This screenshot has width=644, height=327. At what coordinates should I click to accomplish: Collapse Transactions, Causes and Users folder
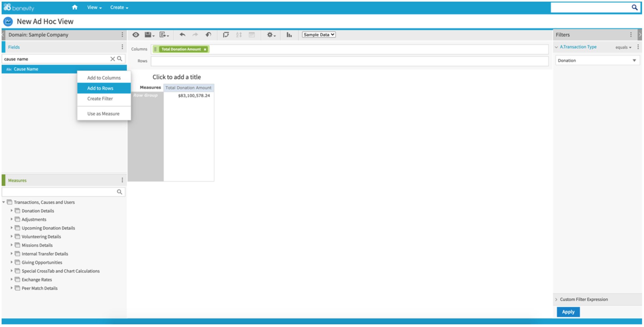click(x=4, y=202)
